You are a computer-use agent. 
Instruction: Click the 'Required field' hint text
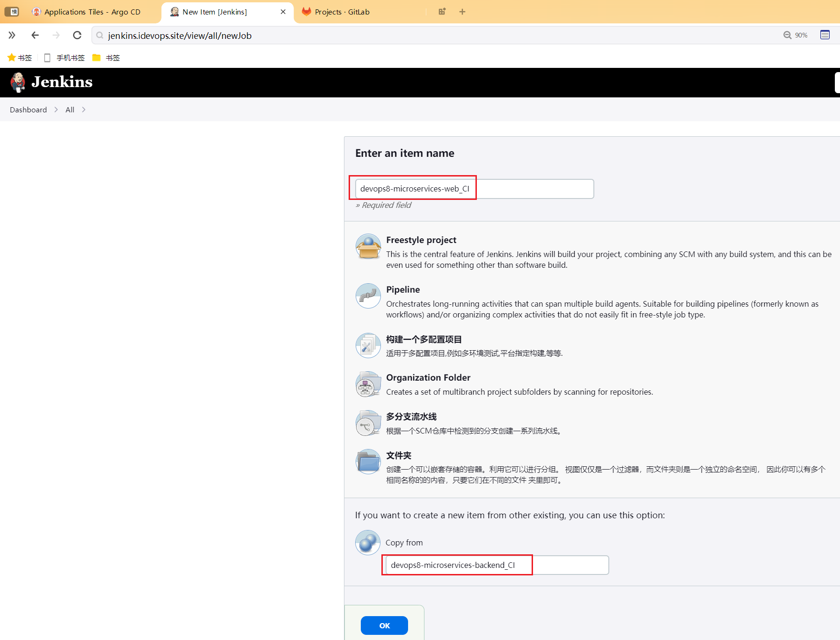click(x=387, y=205)
